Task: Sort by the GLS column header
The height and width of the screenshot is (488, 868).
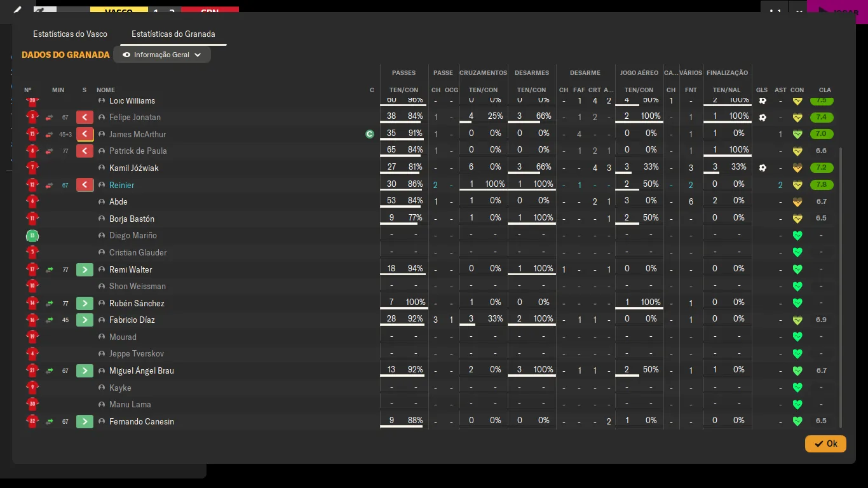Action: coord(762,90)
